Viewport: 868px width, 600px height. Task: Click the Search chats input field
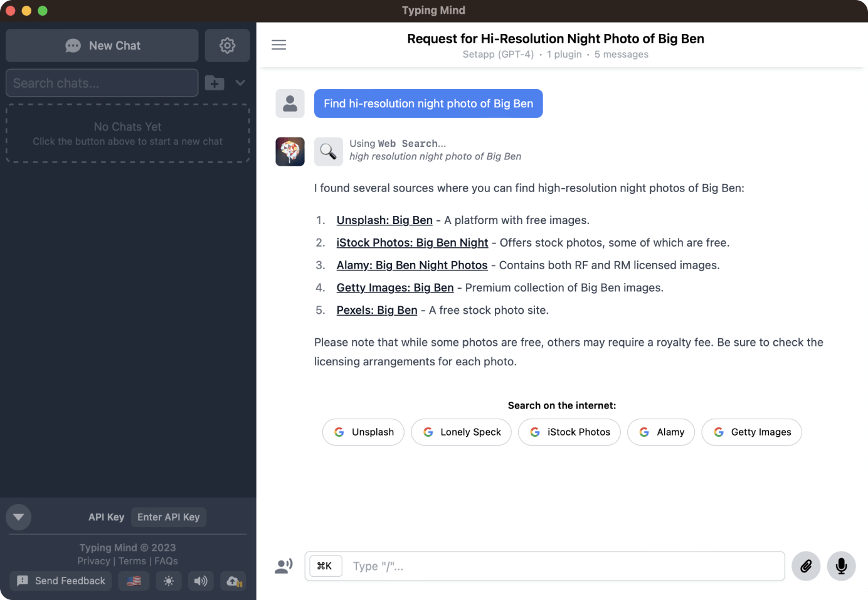(102, 83)
